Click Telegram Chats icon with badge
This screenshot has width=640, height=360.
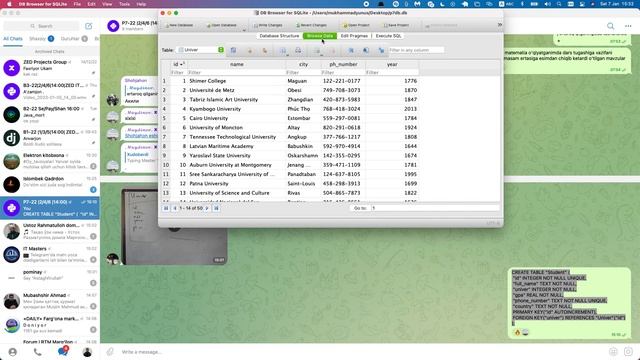pyautogui.click(x=63, y=351)
